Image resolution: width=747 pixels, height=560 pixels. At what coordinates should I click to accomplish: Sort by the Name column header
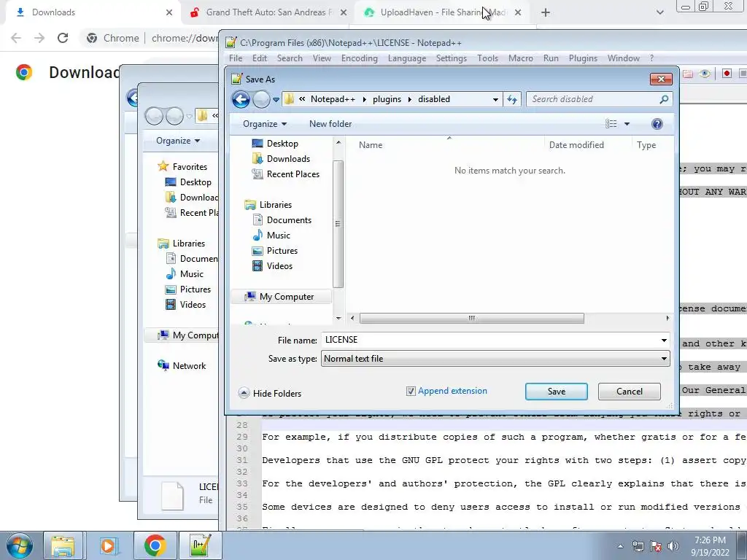point(371,145)
